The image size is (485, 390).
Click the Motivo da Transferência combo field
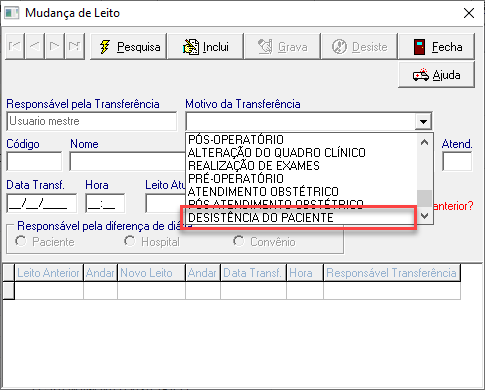pos(301,121)
